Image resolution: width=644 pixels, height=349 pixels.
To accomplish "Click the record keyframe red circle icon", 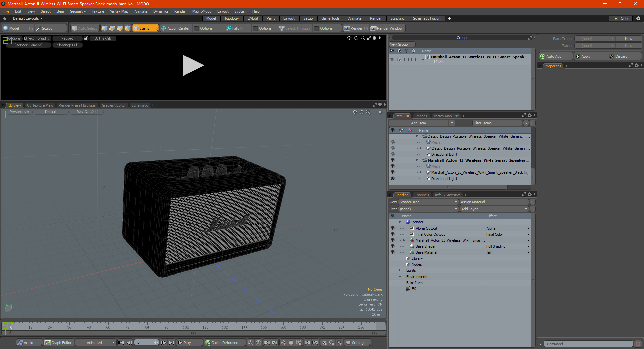I will (x=291, y=343).
